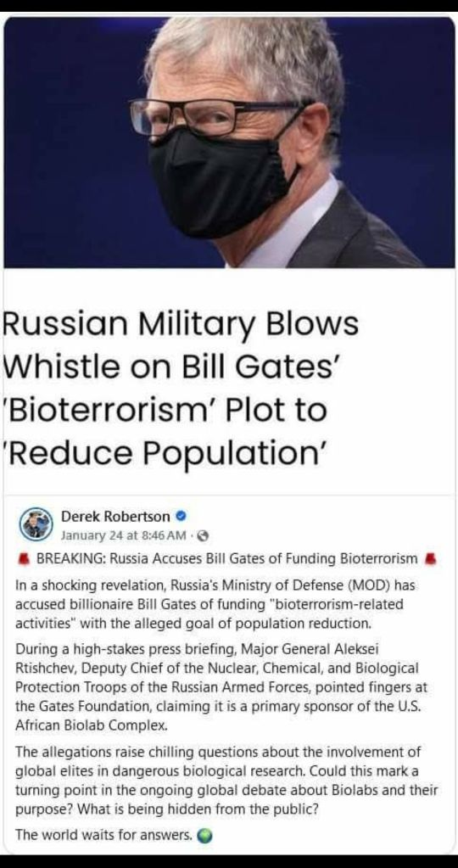
Task: Click the 'The allegations raise chilling questions' paragraph
Action: point(226,780)
